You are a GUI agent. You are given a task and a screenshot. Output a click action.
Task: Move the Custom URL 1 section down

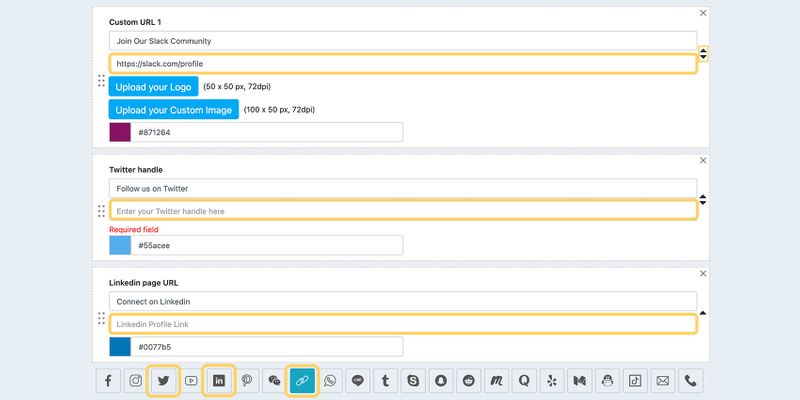(x=703, y=58)
